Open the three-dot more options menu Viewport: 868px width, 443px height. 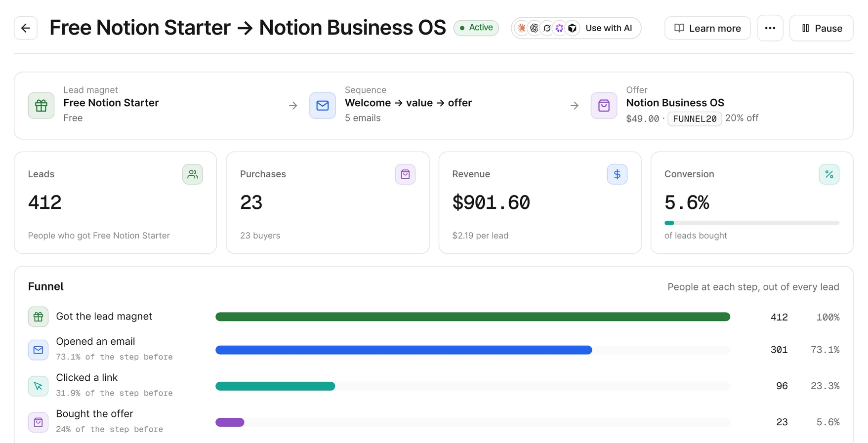click(770, 28)
